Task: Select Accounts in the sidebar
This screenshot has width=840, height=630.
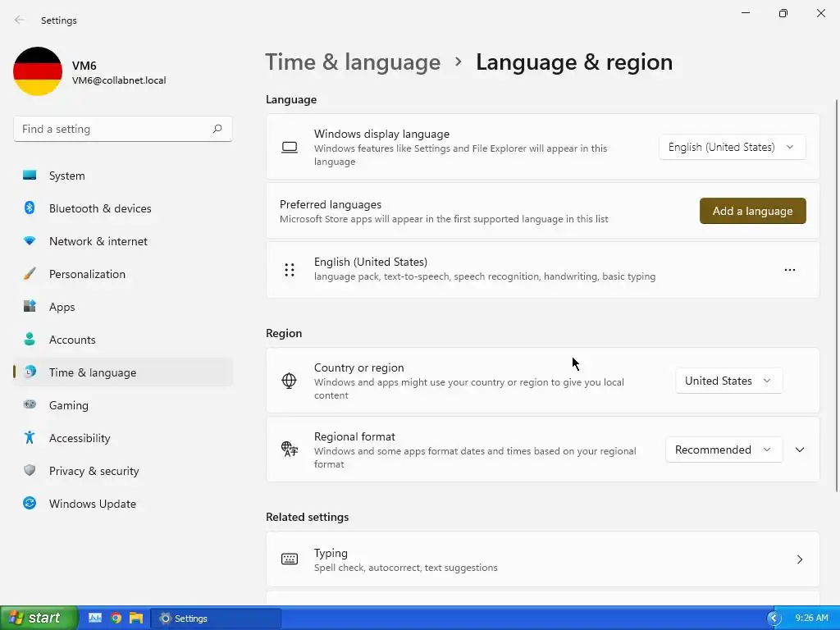Action: click(x=123, y=340)
